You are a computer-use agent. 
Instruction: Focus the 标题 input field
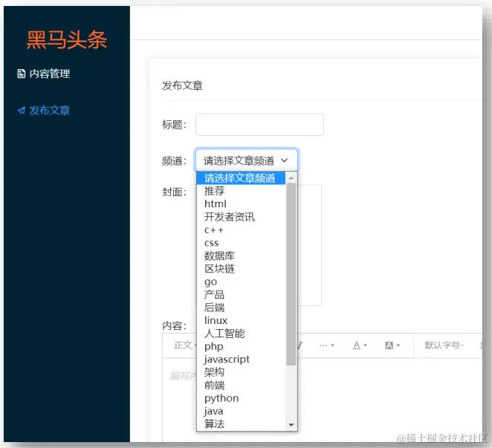259,125
